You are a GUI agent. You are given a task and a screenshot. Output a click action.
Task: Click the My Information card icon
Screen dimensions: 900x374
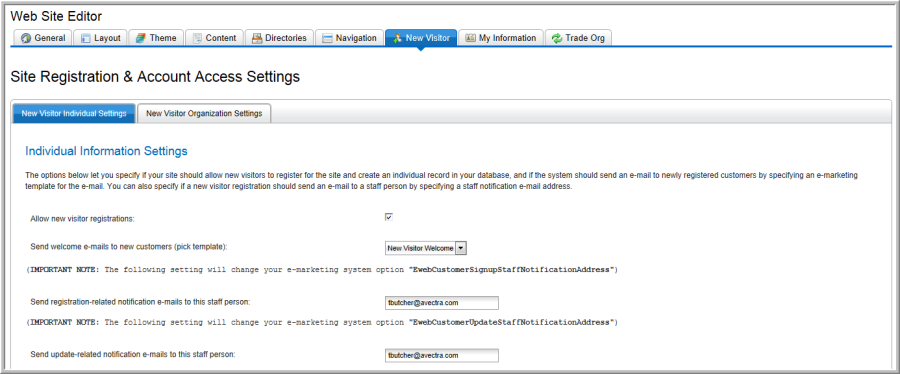pos(470,38)
